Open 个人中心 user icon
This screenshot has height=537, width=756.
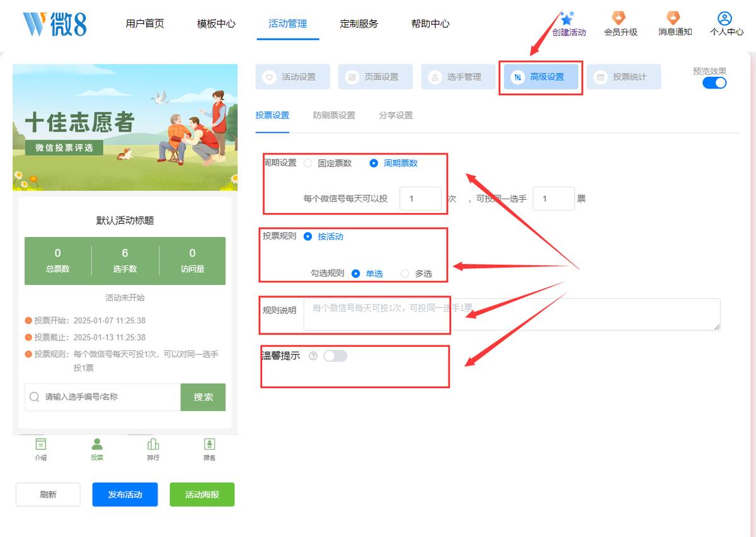click(x=725, y=18)
